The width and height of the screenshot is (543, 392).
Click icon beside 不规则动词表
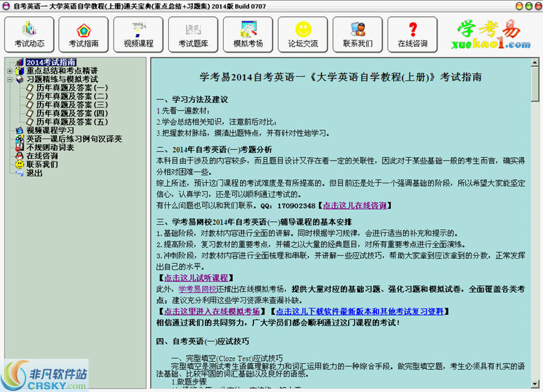20,148
